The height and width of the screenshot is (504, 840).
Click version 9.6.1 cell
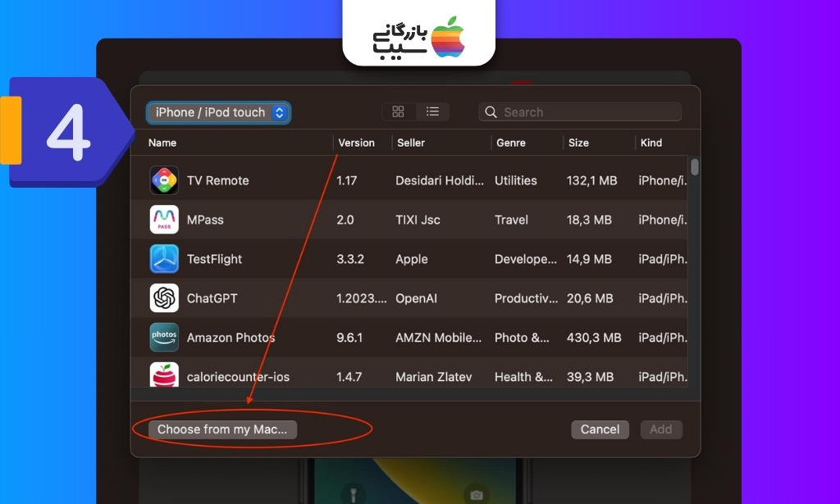click(349, 338)
